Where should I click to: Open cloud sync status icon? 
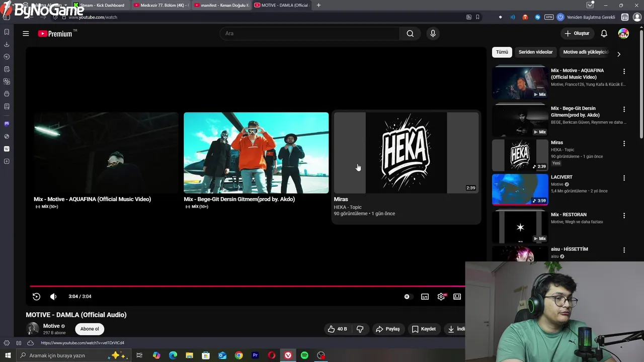(30, 343)
